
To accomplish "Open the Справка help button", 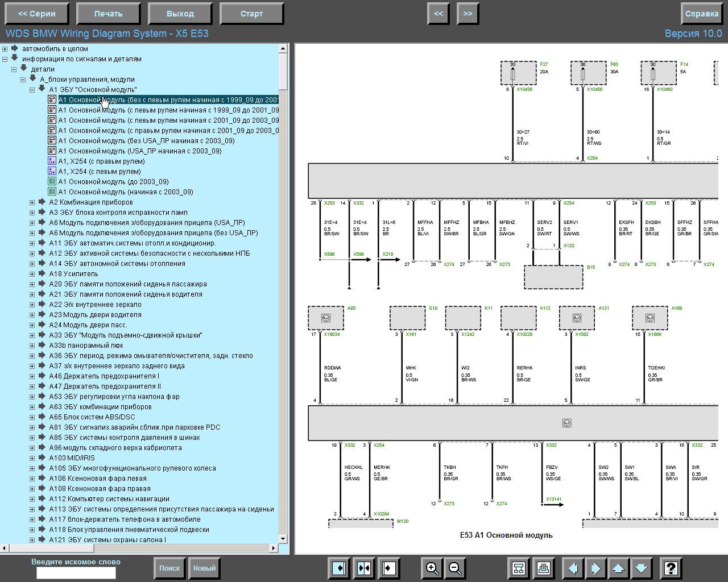I will (702, 14).
